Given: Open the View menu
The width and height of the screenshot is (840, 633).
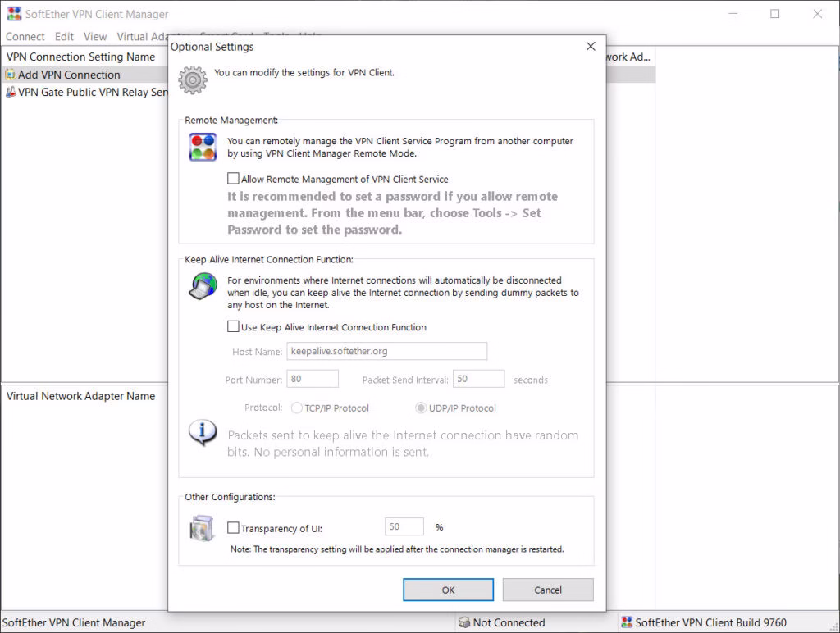Looking at the screenshot, I should 95,36.
